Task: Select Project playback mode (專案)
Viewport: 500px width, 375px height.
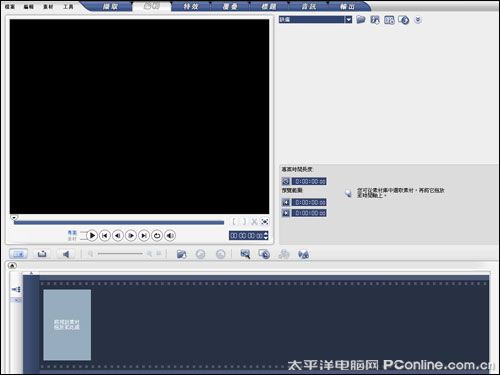Action: [72, 232]
